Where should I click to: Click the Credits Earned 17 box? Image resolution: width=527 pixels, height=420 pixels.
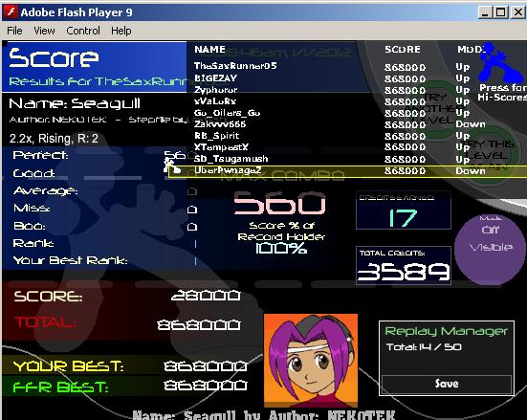[x=404, y=210]
